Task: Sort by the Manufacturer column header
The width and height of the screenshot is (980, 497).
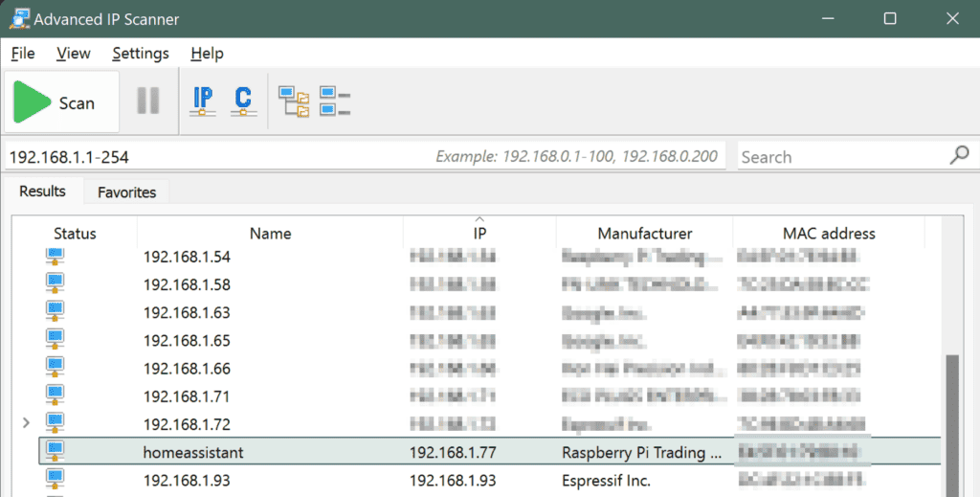Action: pyautogui.click(x=644, y=234)
